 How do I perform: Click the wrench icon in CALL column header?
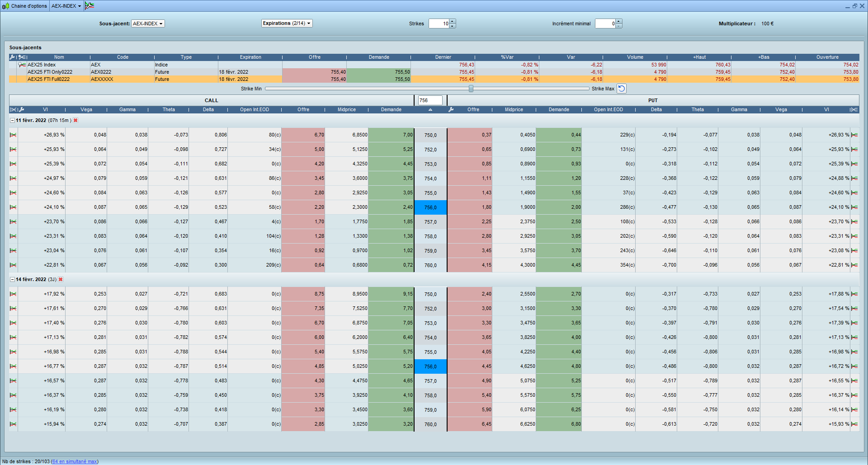pos(21,110)
